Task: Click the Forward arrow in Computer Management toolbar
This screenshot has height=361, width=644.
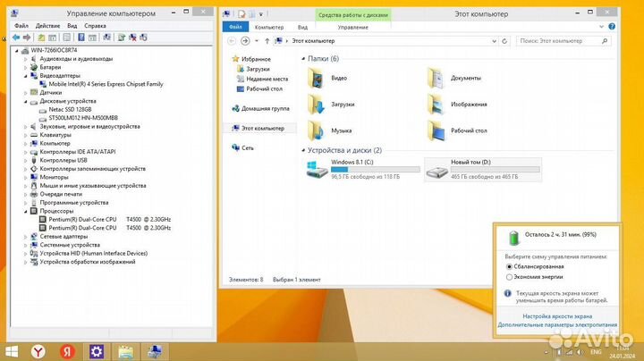Action: 27,38
